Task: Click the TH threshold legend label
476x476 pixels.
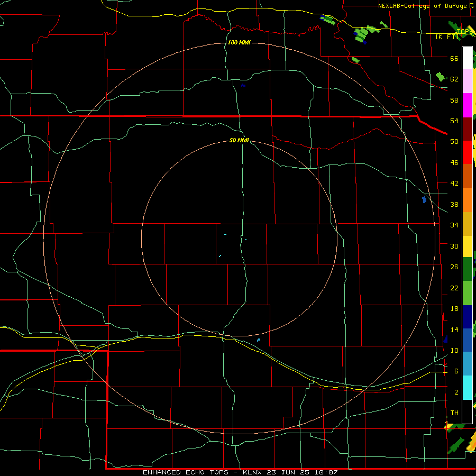Action: (x=454, y=413)
